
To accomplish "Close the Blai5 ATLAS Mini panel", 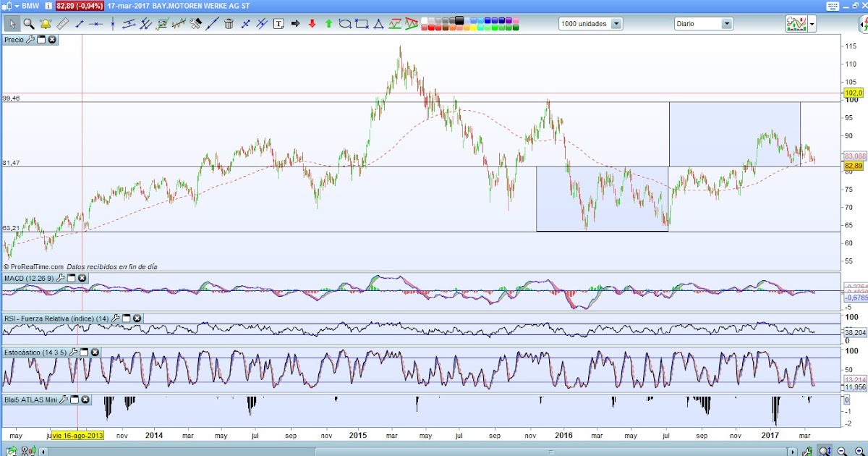I will (x=85, y=400).
